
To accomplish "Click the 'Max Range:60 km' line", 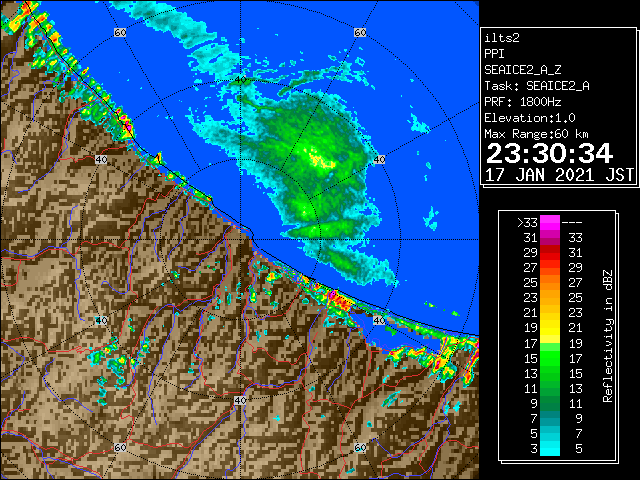I will point(537,134).
